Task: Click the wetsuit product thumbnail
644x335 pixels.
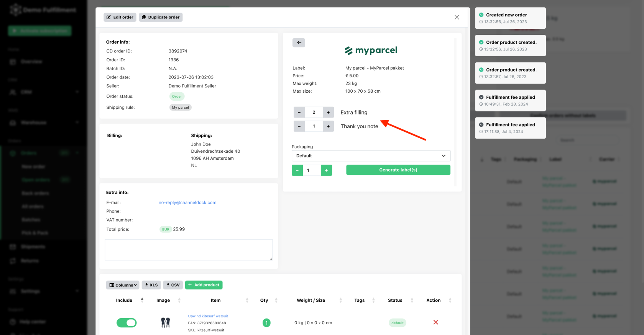Action: [165, 323]
